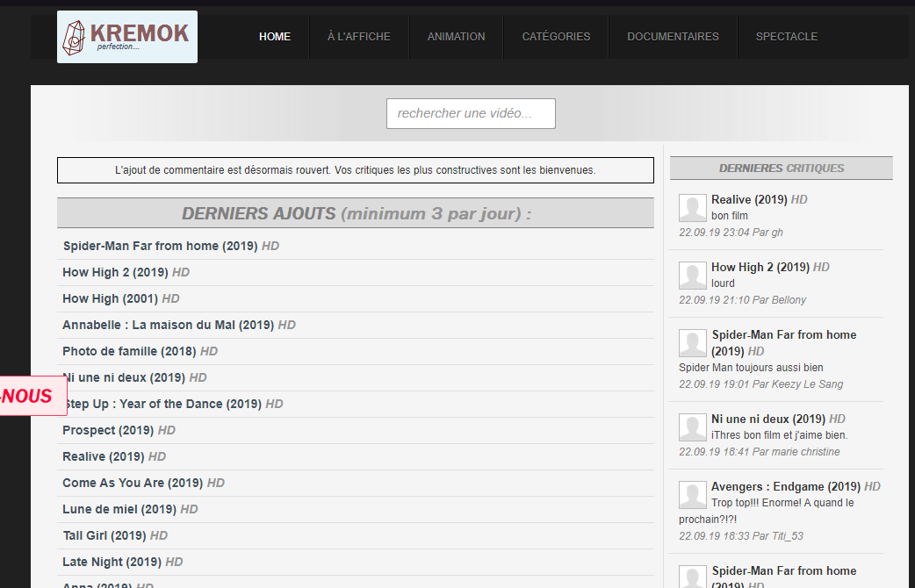Screen dimensions: 915x588
Task: Click '22.09.19 21:10 Par Bellony' timestamp
Action: click(742, 300)
